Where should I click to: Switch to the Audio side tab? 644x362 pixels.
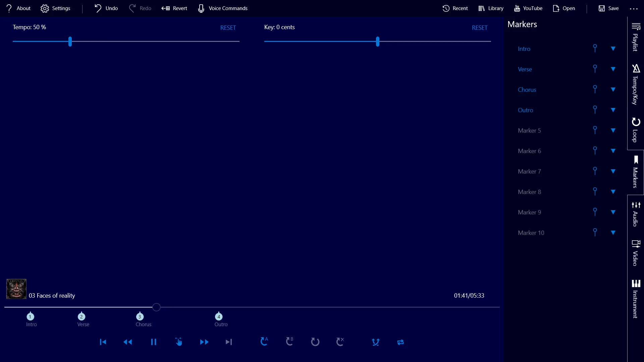pos(636,214)
